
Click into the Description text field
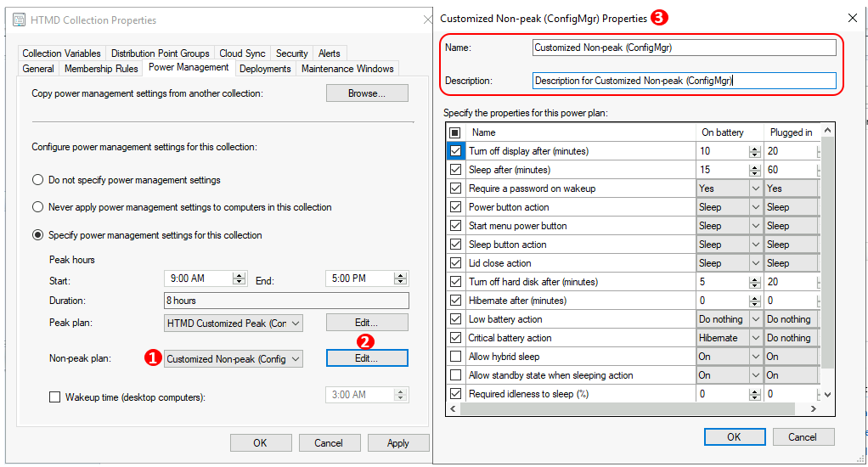(x=684, y=81)
